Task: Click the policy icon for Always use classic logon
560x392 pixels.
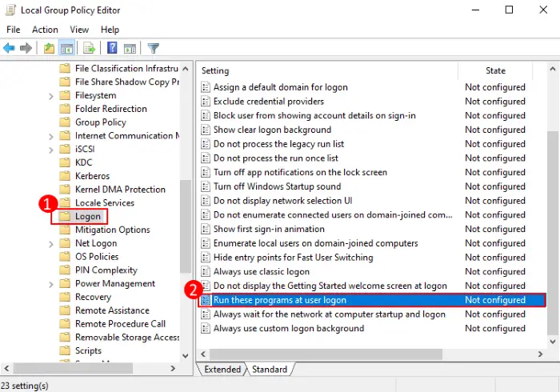Action: 206,272
